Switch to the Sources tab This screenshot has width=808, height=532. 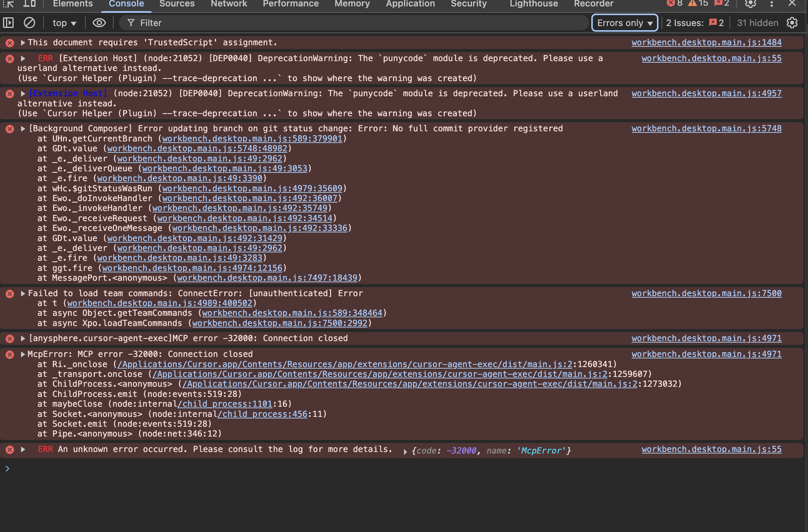point(177,4)
